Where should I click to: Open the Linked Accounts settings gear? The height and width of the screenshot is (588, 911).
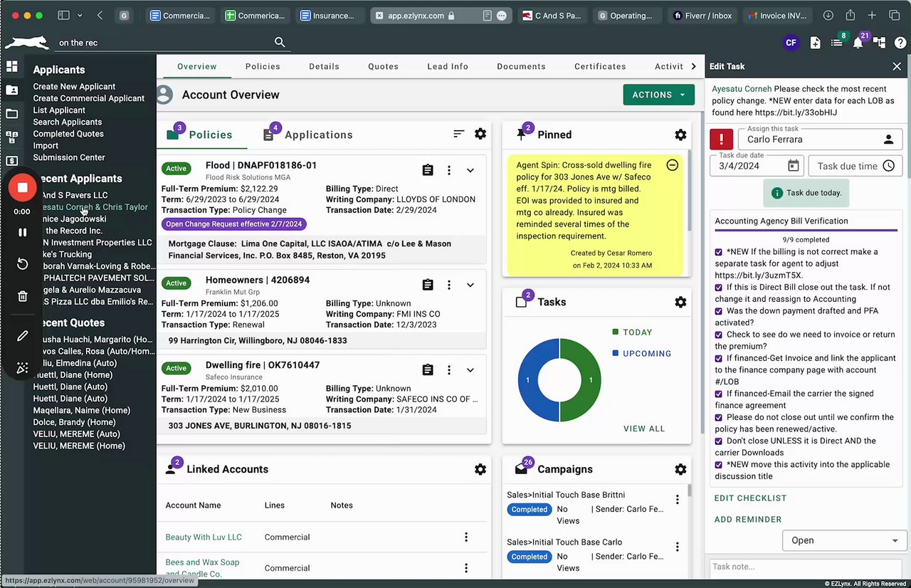pyautogui.click(x=480, y=469)
